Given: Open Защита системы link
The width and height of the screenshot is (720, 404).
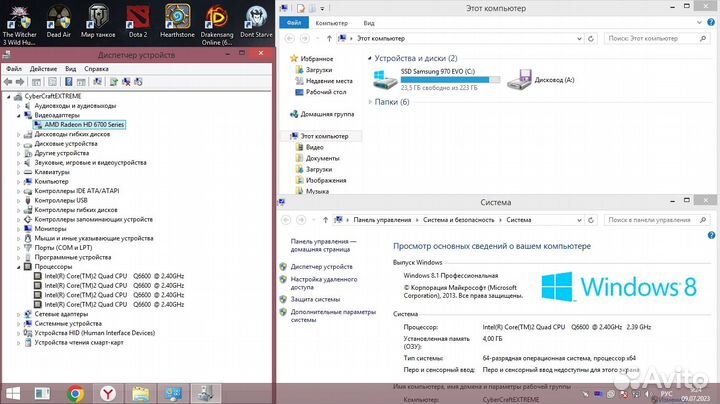Looking at the screenshot, I should (315, 299).
